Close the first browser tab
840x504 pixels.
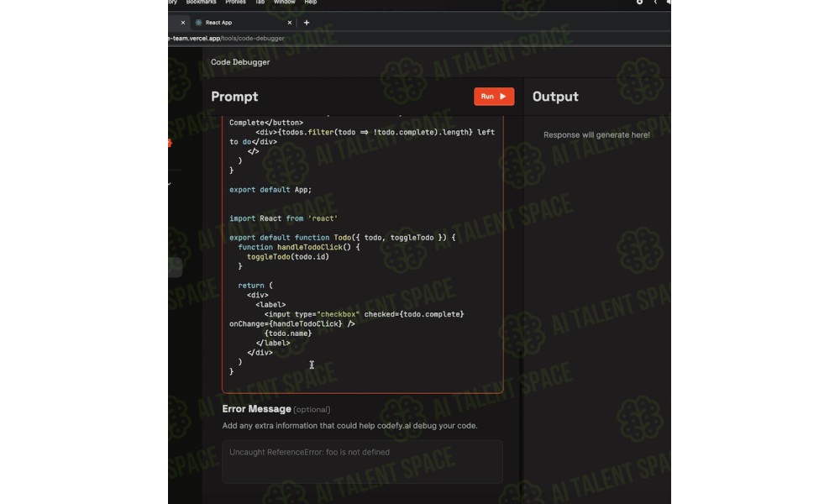182,23
